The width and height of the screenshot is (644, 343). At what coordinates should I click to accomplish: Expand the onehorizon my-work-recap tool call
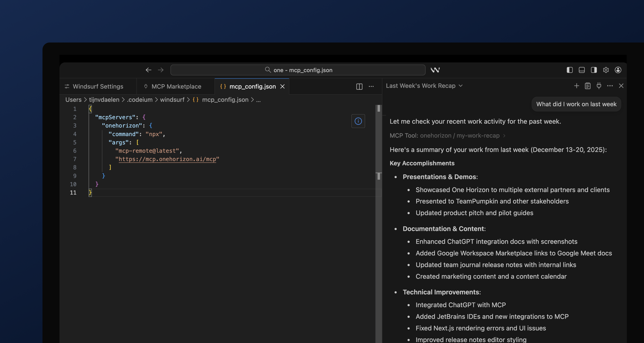pos(447,136)
